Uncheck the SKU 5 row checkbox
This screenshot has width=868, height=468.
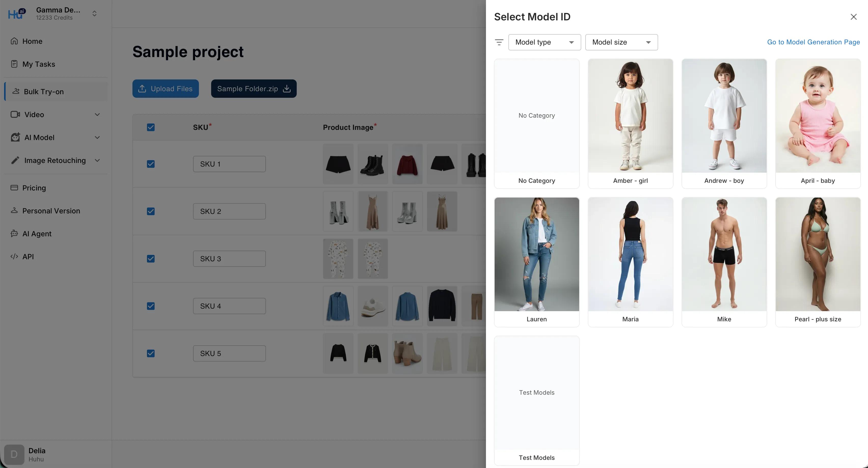151,353
